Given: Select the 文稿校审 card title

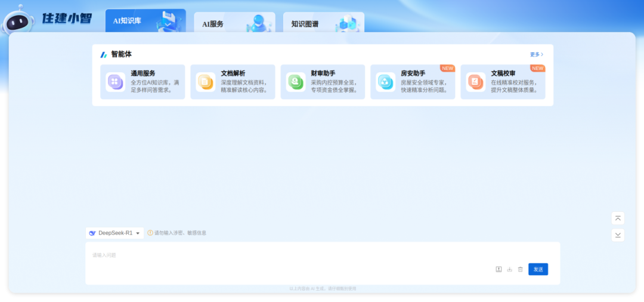Looking at the screenshot, I should (503, 73).
